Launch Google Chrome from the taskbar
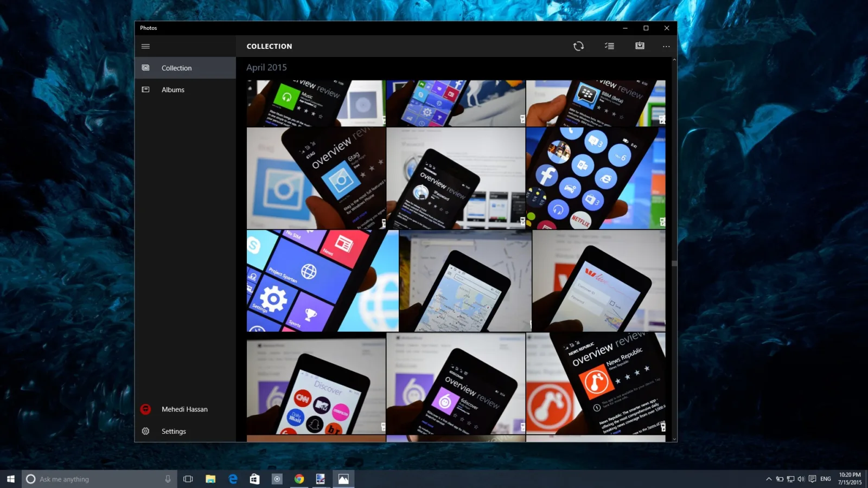 click(x=299, y=479)
